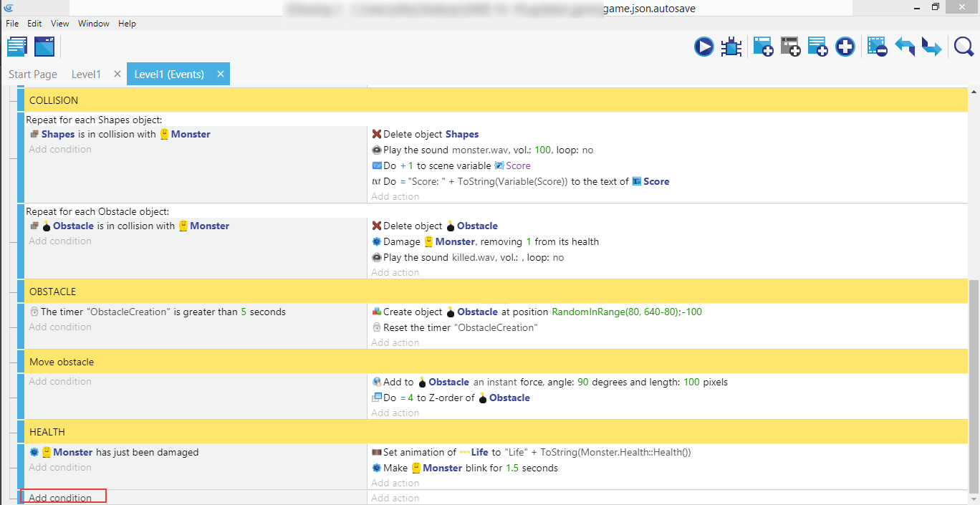The width and height of the screenshot is (980, 505).
Task: Switch to the Start Page tab
Action: coord(33,74)
